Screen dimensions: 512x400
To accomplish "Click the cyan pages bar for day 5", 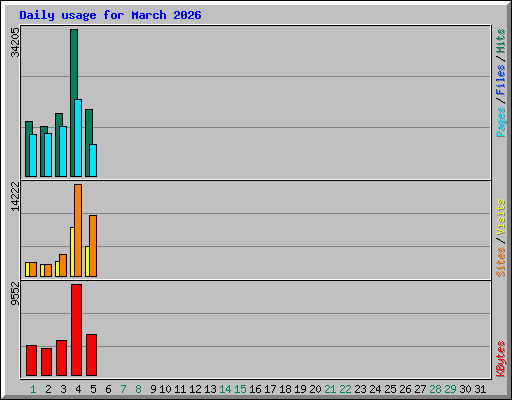I will point(93,160).
